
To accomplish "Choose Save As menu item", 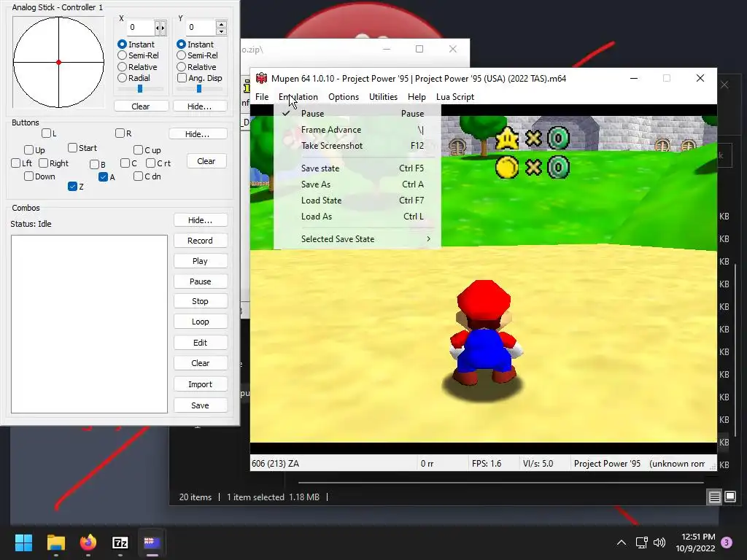I will pos(357,184).
